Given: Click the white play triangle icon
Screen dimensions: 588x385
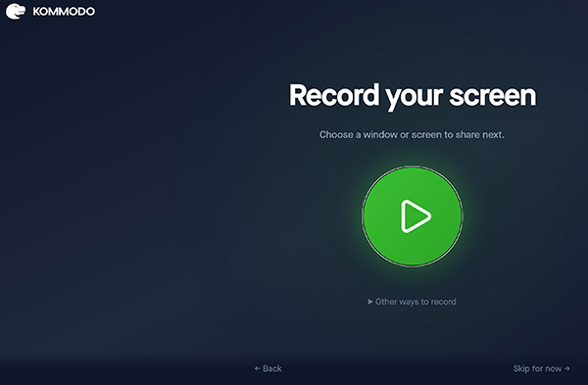Looking at the screenshot, I should click(x=416, y=217).
